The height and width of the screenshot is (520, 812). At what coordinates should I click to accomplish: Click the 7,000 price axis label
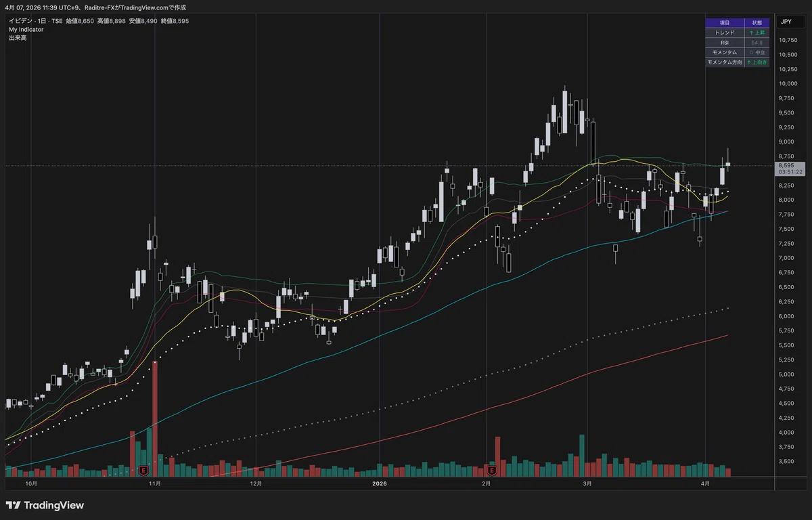(786, 258)
